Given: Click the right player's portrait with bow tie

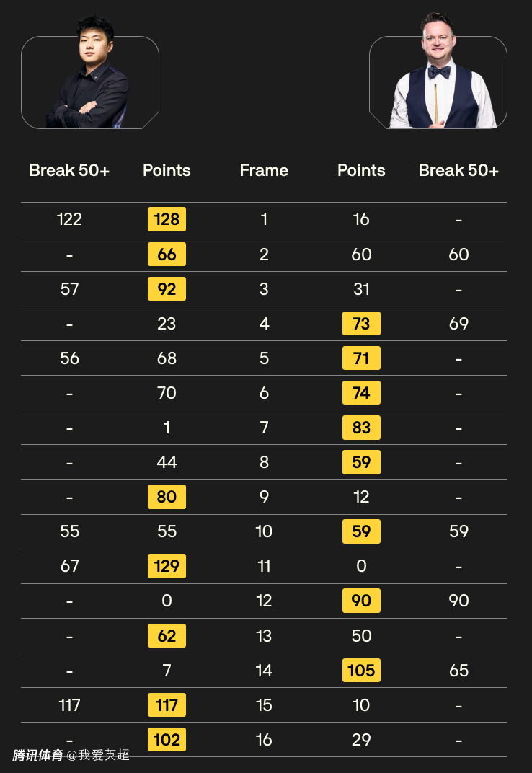Looking at the screenshot, I should click(x=438, y=76).
